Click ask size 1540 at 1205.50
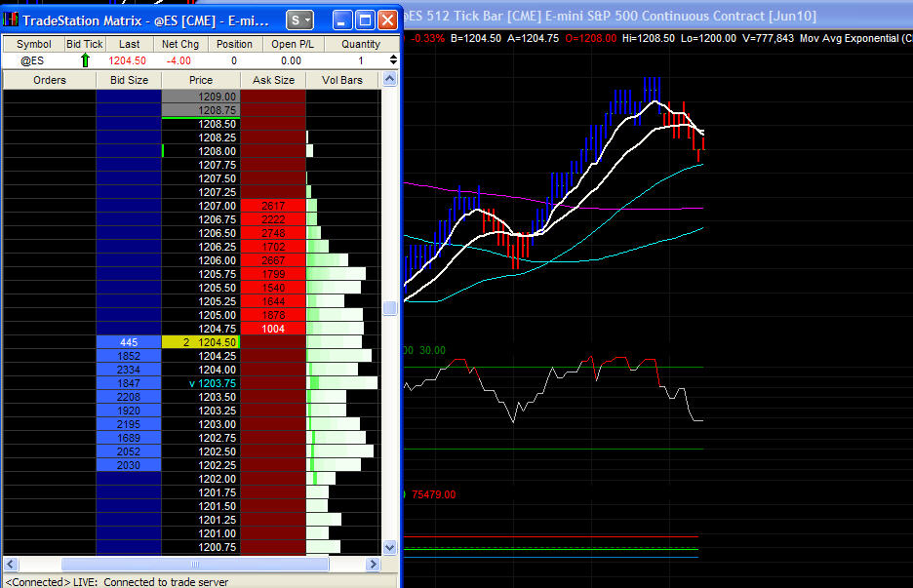913x588 pixels. click(x=273, y=288)
